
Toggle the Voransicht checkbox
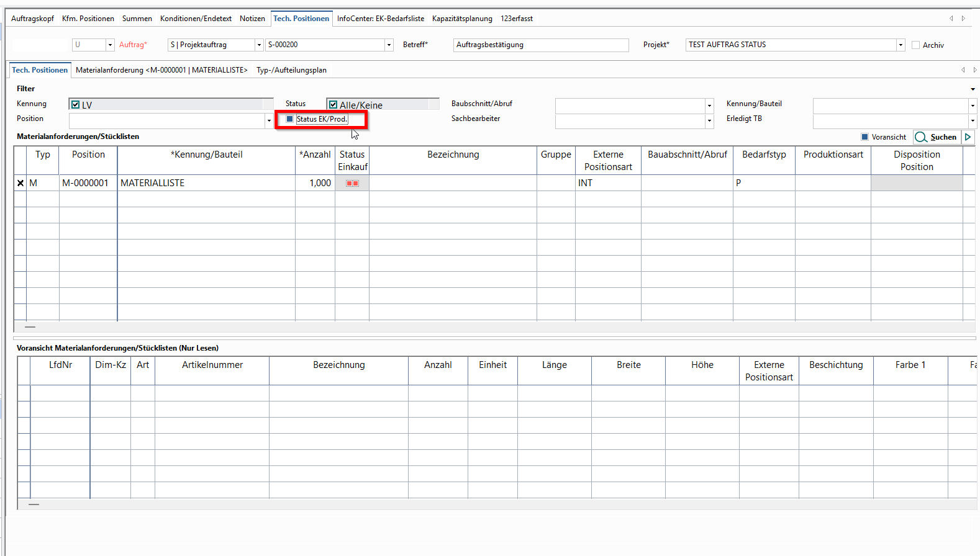[x=864, y=137]
